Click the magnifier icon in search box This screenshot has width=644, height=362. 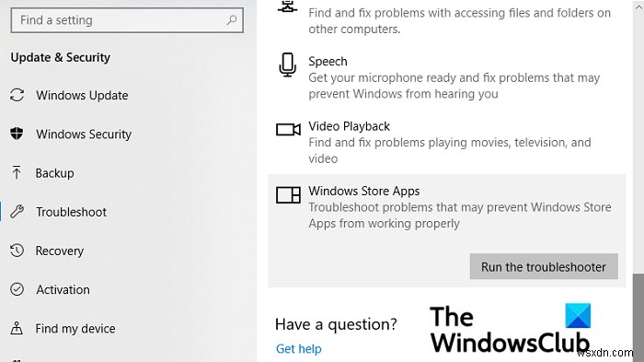pyautogui.click(x=232, y=19)
